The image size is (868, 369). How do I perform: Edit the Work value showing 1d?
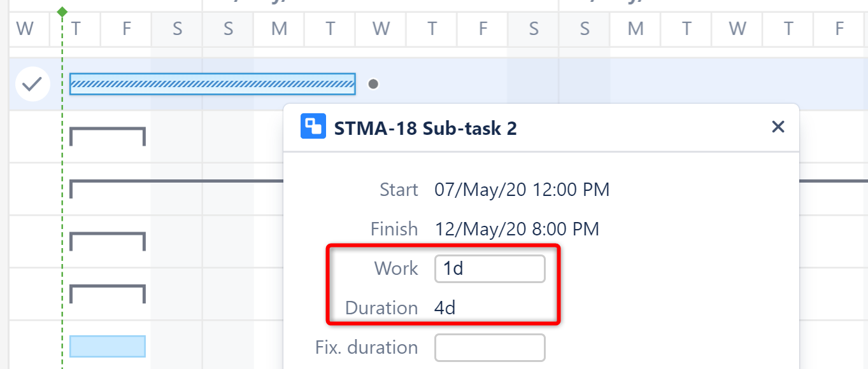(489, 268)
